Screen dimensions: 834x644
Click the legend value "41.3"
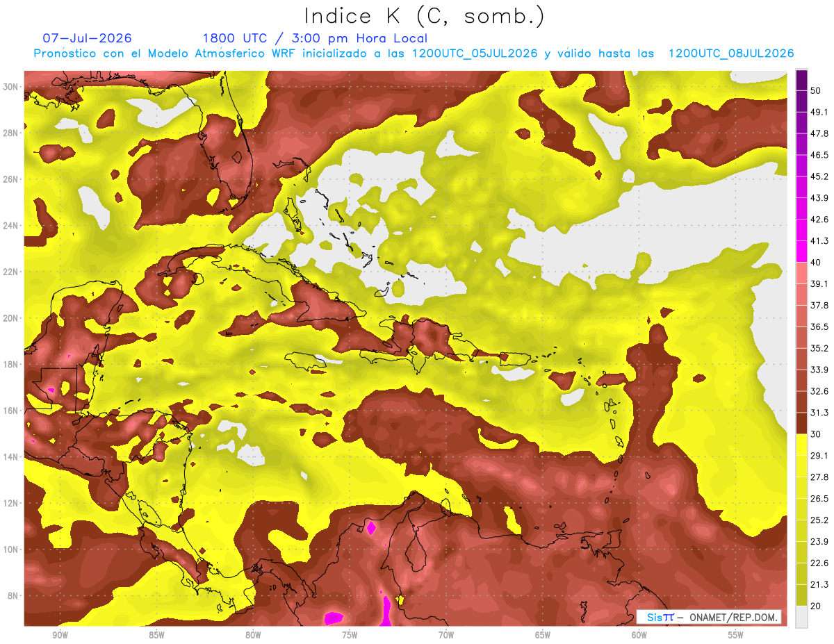819,241
